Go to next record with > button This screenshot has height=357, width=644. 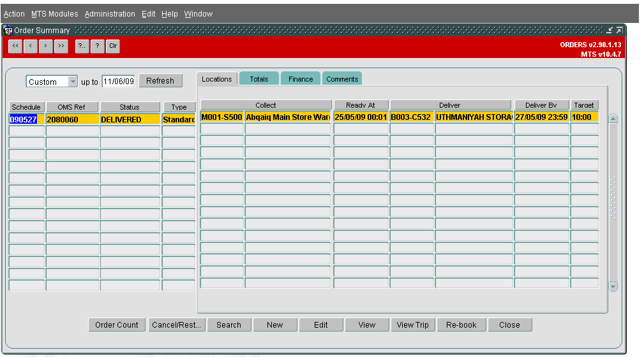click(45, 46)
